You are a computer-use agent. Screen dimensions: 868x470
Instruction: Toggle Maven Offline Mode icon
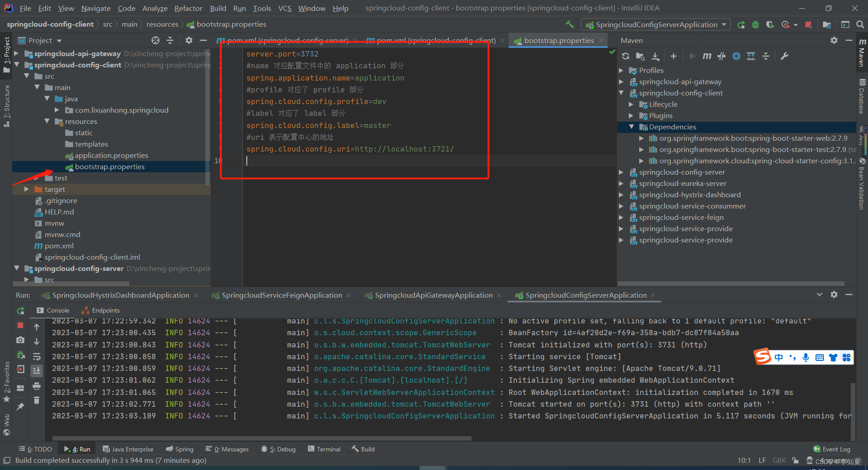point(722,56)
